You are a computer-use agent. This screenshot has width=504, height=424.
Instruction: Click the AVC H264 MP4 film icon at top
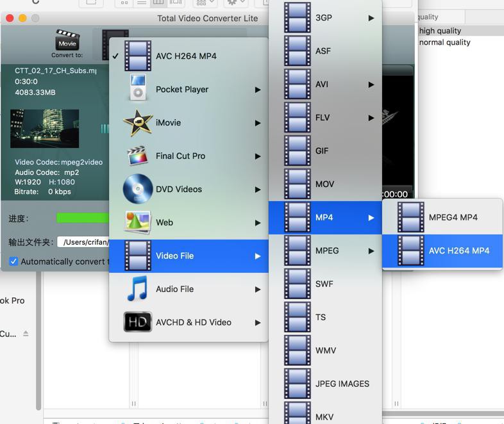pos(138,56)
